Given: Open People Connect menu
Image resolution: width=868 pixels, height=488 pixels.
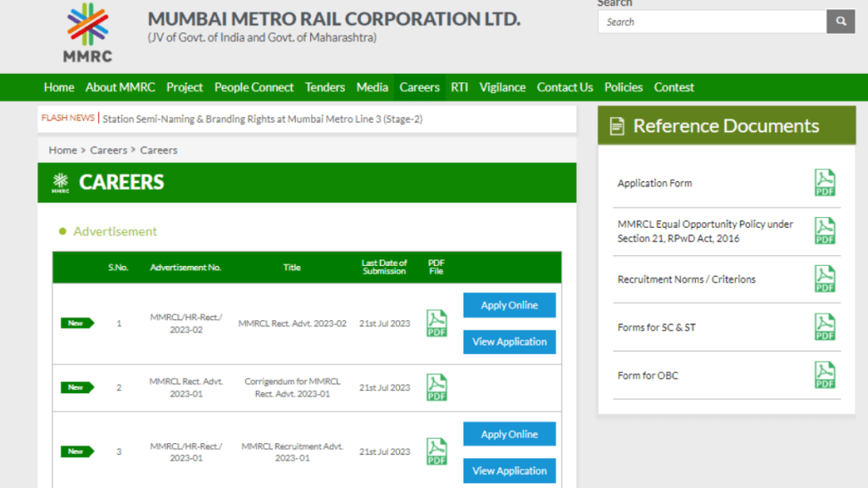Looking at the screenshot, I should (x=253, y=87).
